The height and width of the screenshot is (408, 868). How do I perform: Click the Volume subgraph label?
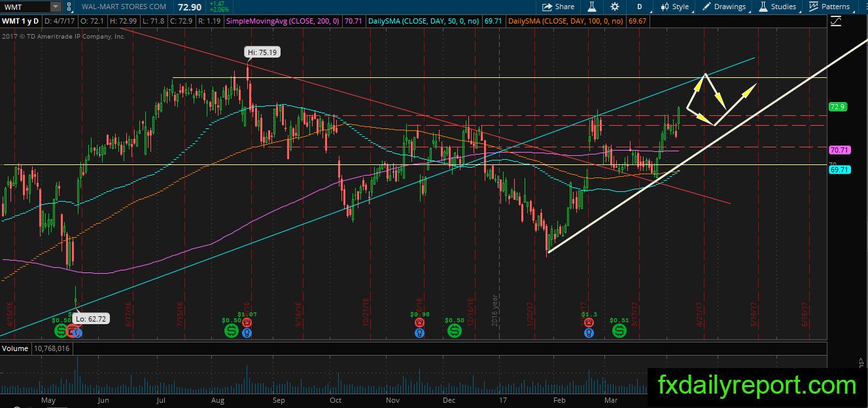(14, 348)
